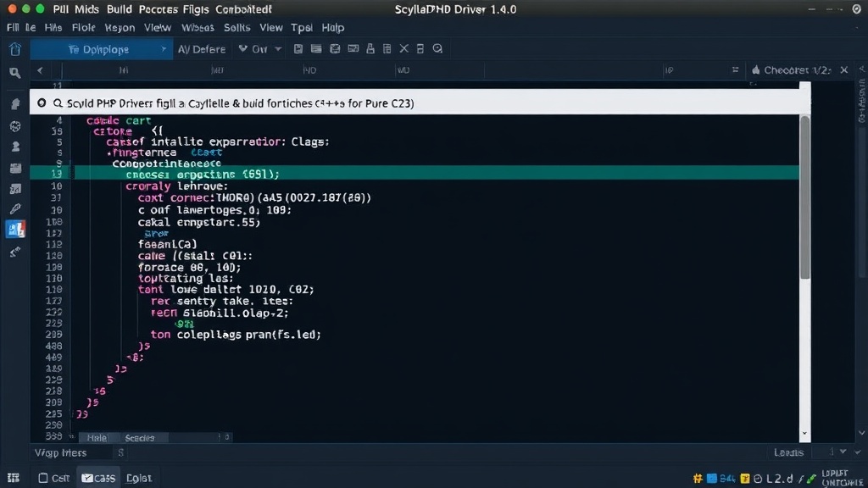
Task: Click the screenshot frame icon in toolbar
Action: point(335,48)
